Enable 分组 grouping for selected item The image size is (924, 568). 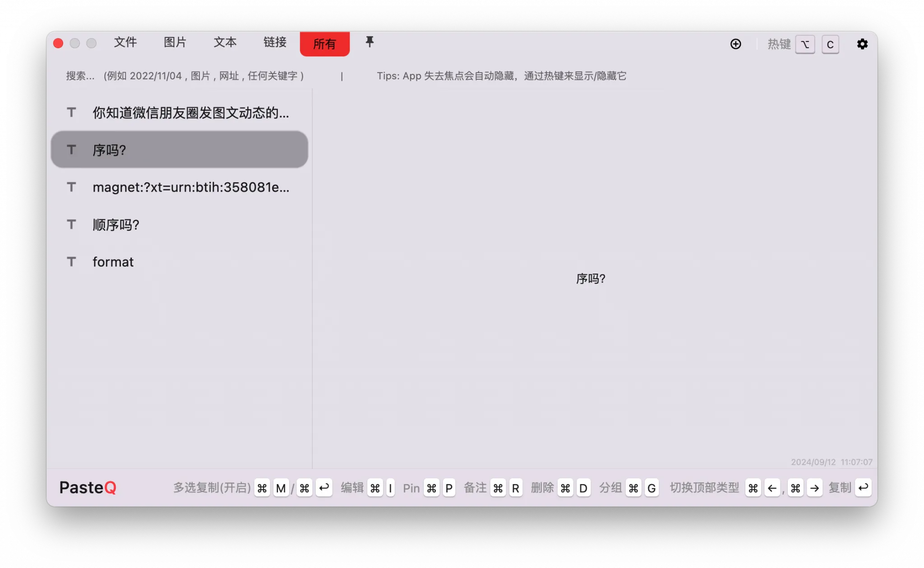[x=610, y=488]
